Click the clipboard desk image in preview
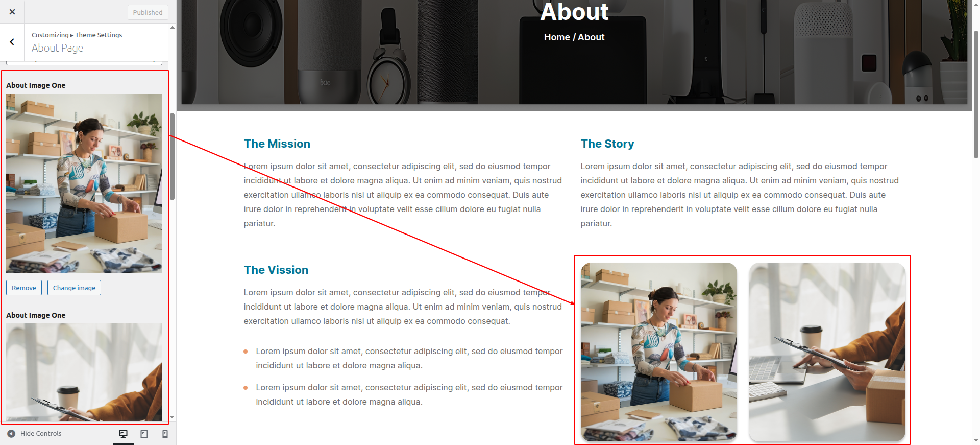The height and width of the screenshot is (445, 980). click(827, 352)
